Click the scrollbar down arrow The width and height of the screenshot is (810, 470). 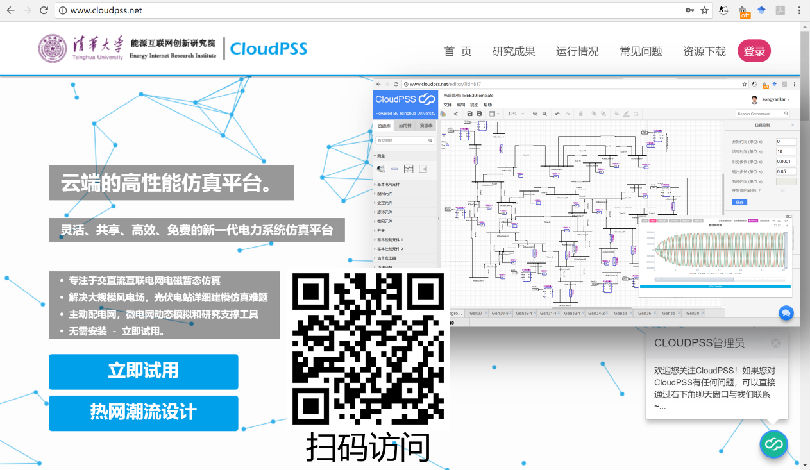805,465
